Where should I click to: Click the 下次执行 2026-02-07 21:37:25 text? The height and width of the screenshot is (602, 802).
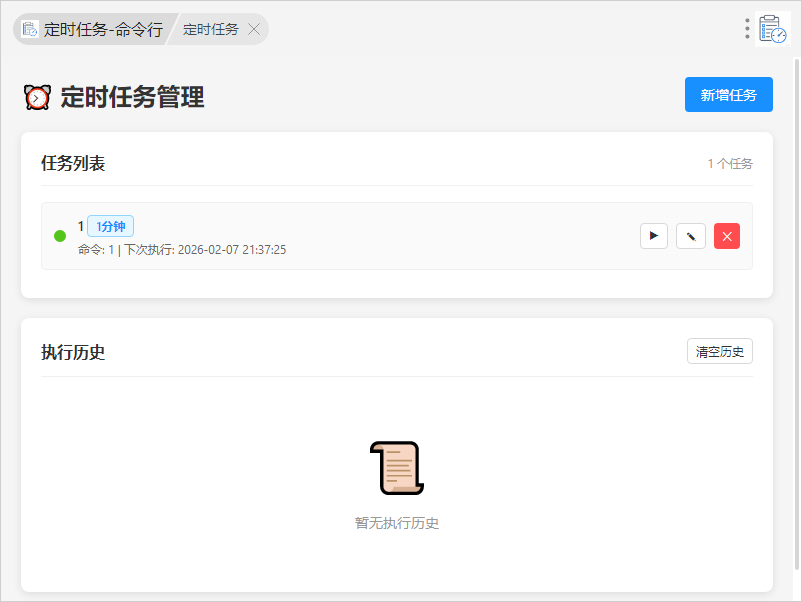point(205,250)
